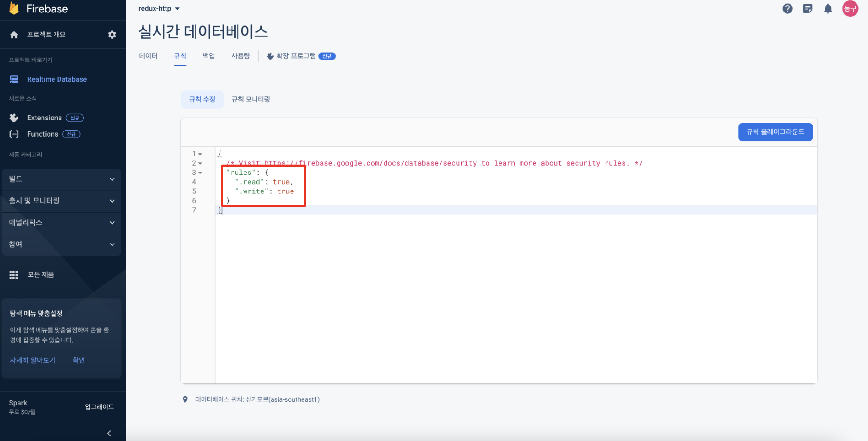Expand the 출시 및 모니터링 section
This screenshot has height=441, width=868.
click(x=61, y=201)
